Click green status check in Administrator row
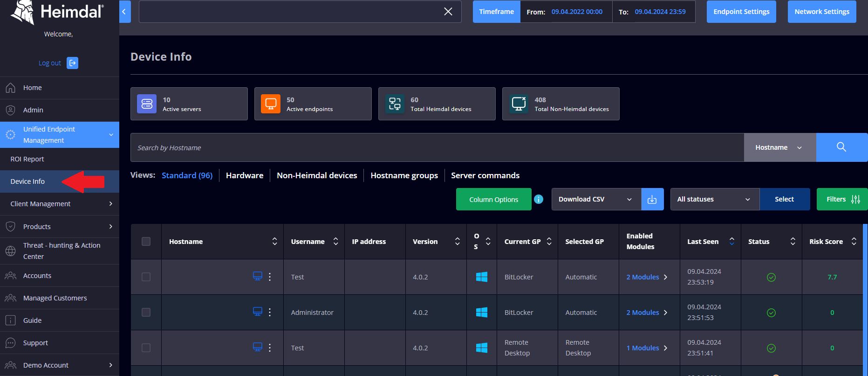868x376 pixels. [771, 313]
